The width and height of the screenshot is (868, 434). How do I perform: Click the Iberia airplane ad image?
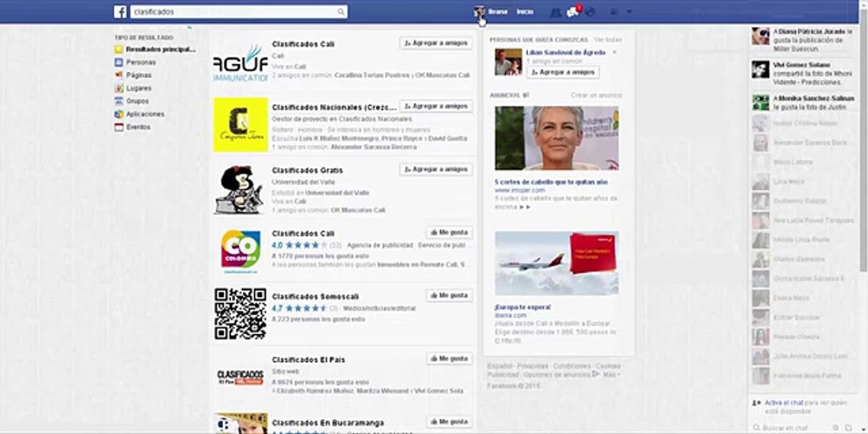pyautogui.click(x=557, y=263)
